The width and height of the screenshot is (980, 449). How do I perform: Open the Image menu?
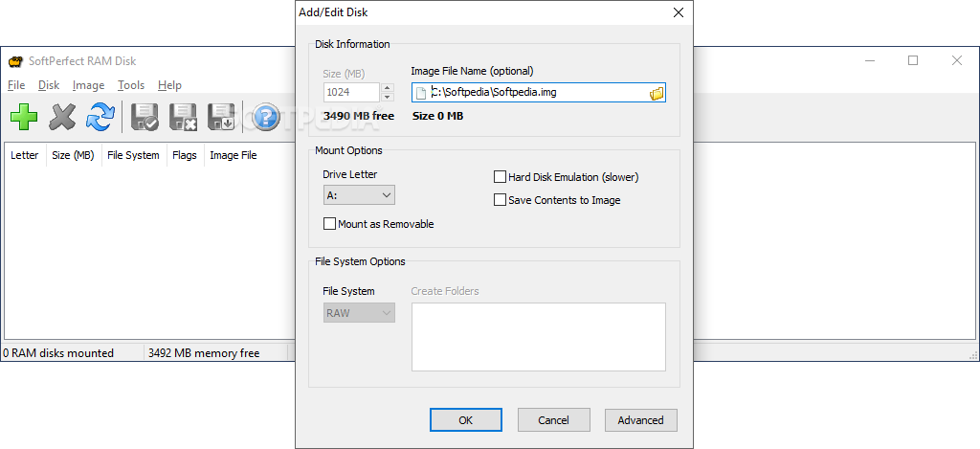point(88,85)
